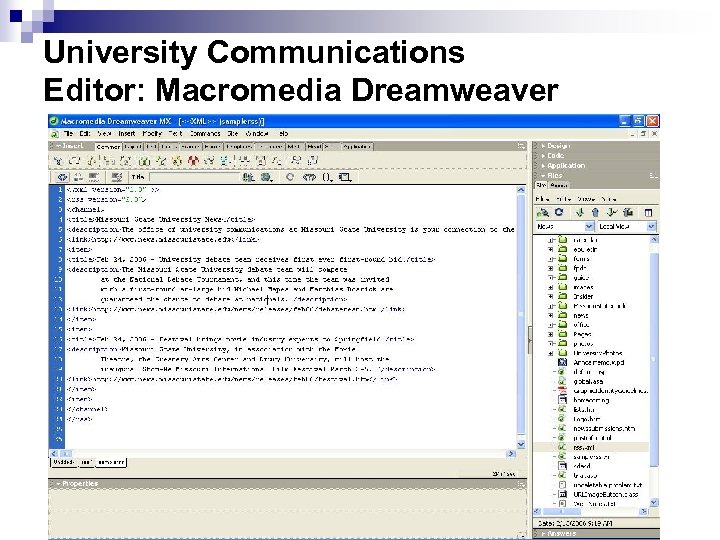Open the Commands menu

coord(205,134)
